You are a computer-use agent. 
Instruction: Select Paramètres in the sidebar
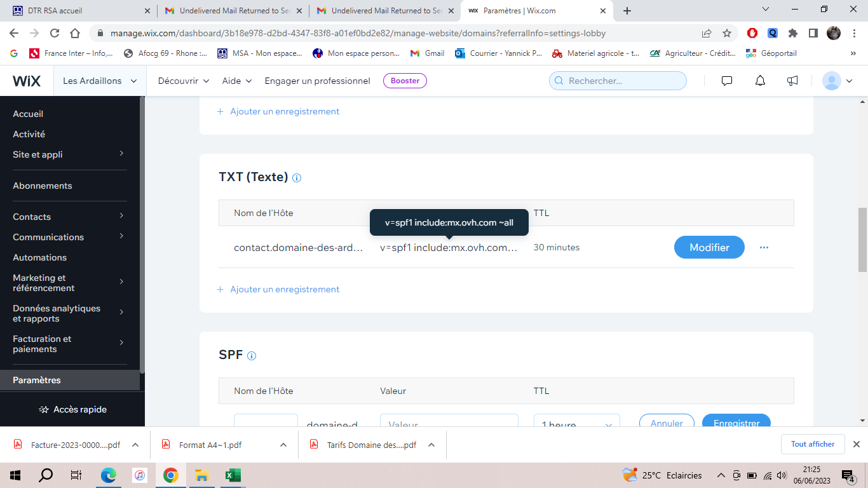click(x=69, y=380)
